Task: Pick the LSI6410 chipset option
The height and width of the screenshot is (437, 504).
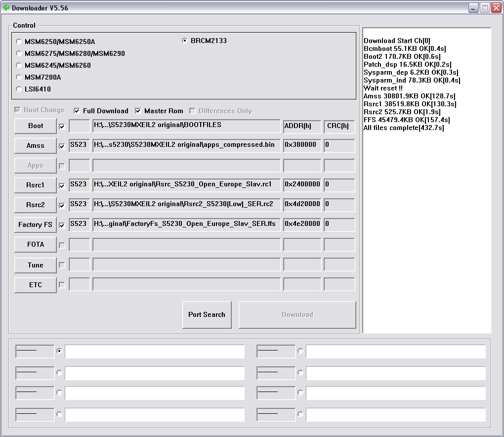Action: [x=19, y=89]
